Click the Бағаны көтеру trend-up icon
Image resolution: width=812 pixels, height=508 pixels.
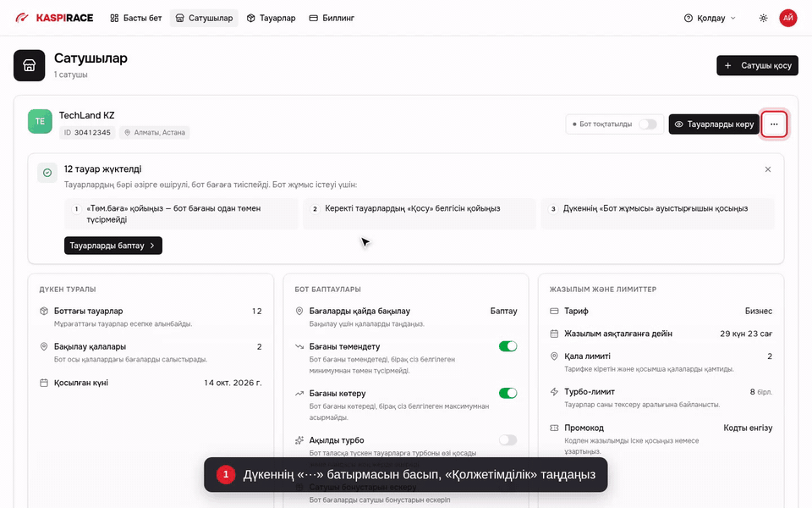(299, 394)
